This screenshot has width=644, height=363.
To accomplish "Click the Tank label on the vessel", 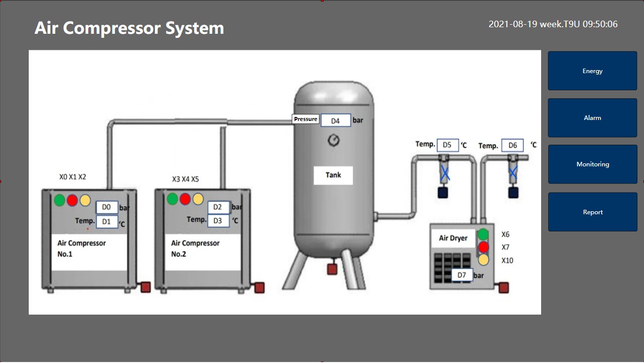I will point(333,175).
